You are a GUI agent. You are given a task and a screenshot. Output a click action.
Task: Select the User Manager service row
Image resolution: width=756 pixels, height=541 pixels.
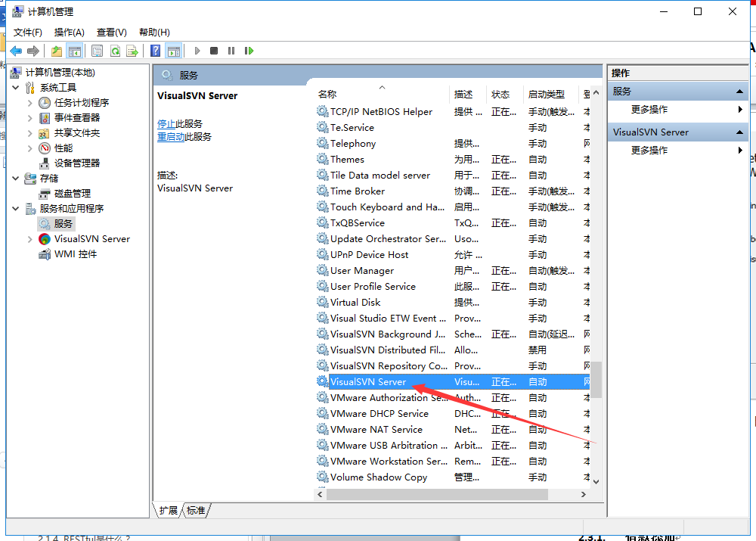coord(453,271)
